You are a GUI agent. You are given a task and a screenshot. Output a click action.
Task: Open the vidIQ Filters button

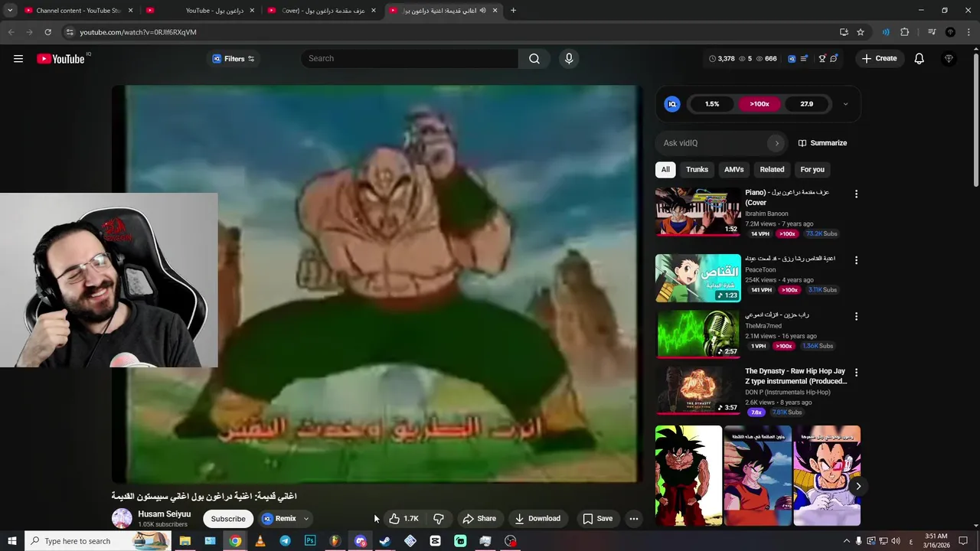tap(233, 58)
